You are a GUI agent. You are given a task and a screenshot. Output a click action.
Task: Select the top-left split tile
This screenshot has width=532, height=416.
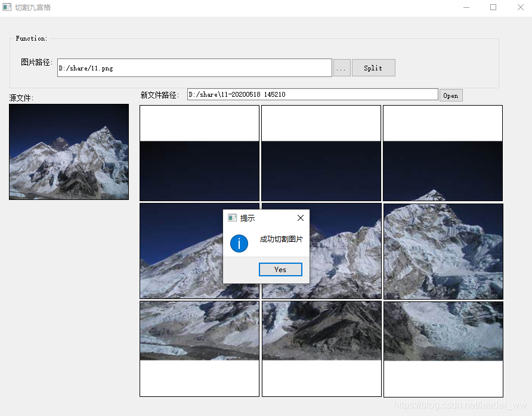tap(199, 153)
